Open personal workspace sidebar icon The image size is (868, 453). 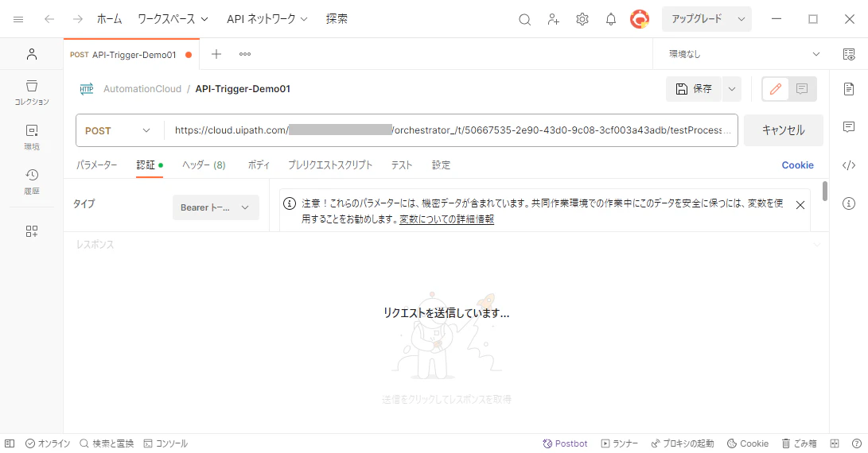click(32, 54)
